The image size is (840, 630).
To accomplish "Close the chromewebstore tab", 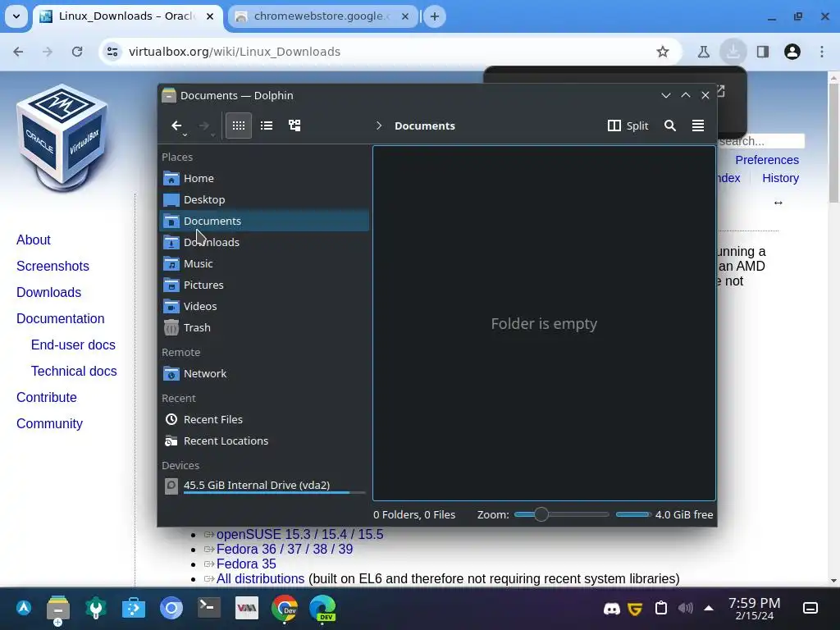I will (405, 16).
